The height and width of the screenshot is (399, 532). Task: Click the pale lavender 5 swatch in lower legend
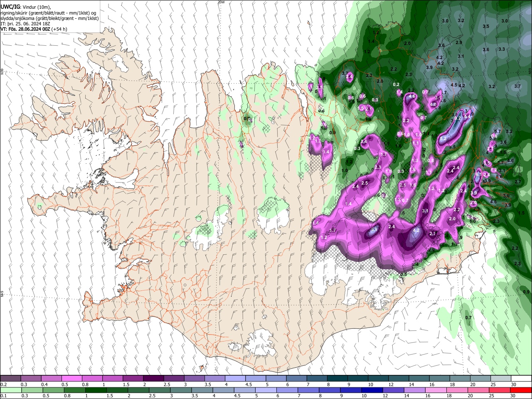coord(266,390)
